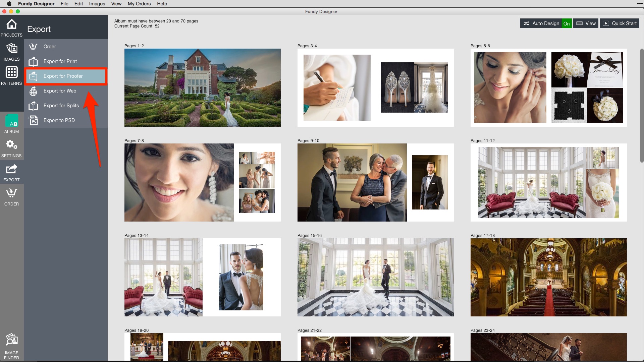Click the vertical scrollbar on right edge

(642, 106)
